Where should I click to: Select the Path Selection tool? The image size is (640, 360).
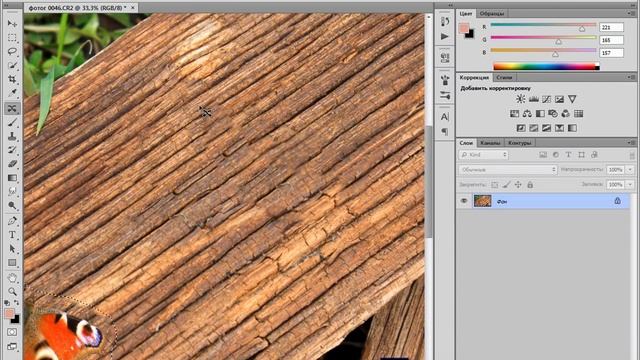(12, 249)
